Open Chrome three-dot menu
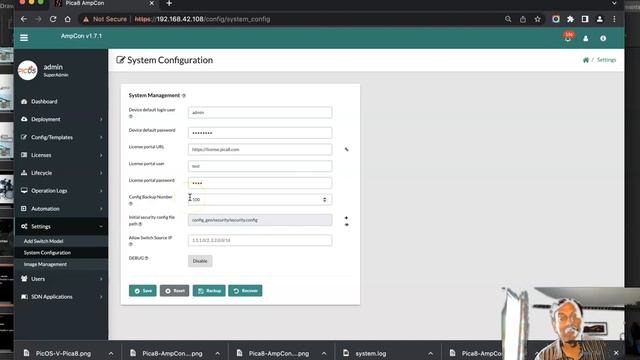This screenshot has height=360, width=640. pyautogui.click(x=614, y=19)
